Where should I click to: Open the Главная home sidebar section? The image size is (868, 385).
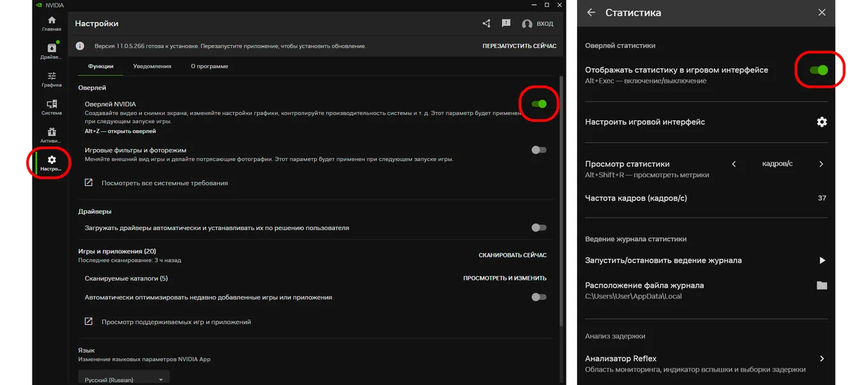(52, 24)
